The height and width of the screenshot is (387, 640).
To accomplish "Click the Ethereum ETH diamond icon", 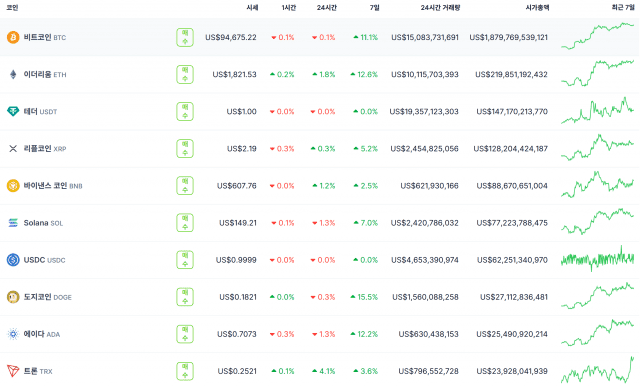I will tap(13, 74).
